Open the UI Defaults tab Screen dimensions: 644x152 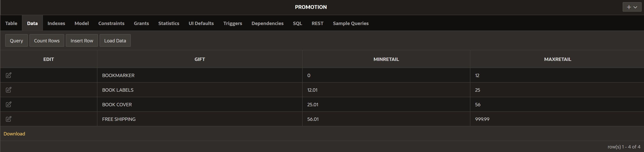click(x=201, y=23)
